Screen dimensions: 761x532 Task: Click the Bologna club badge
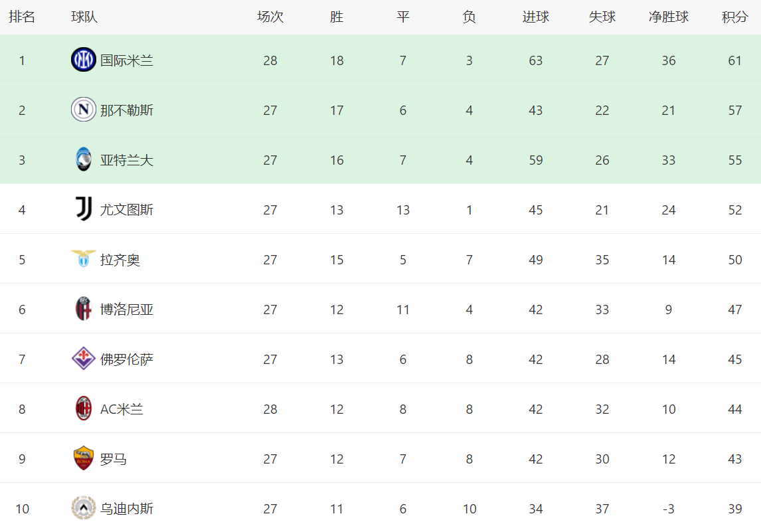pyautogui.click(x=84, y=310)
